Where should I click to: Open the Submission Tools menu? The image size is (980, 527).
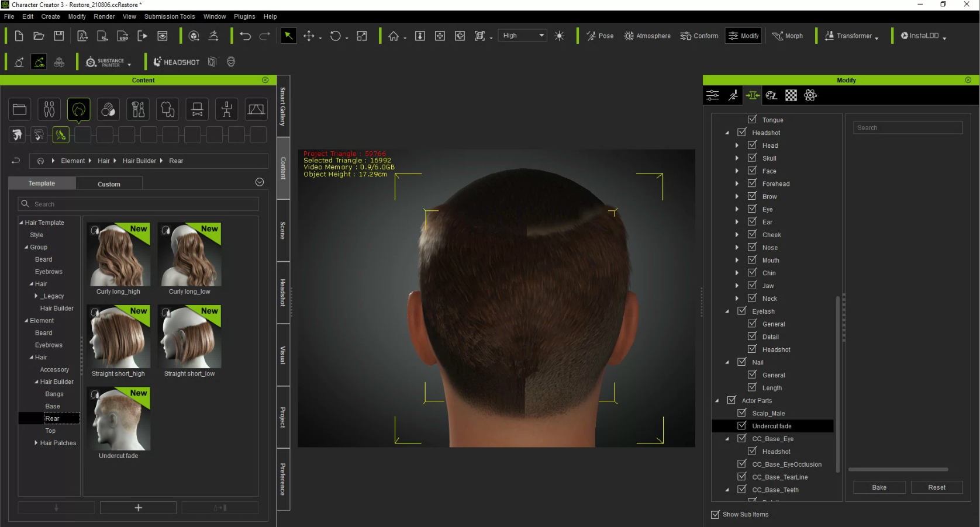170,16
